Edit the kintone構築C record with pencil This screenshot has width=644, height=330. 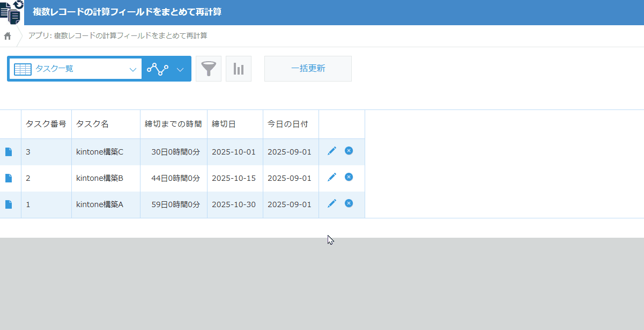332,151
